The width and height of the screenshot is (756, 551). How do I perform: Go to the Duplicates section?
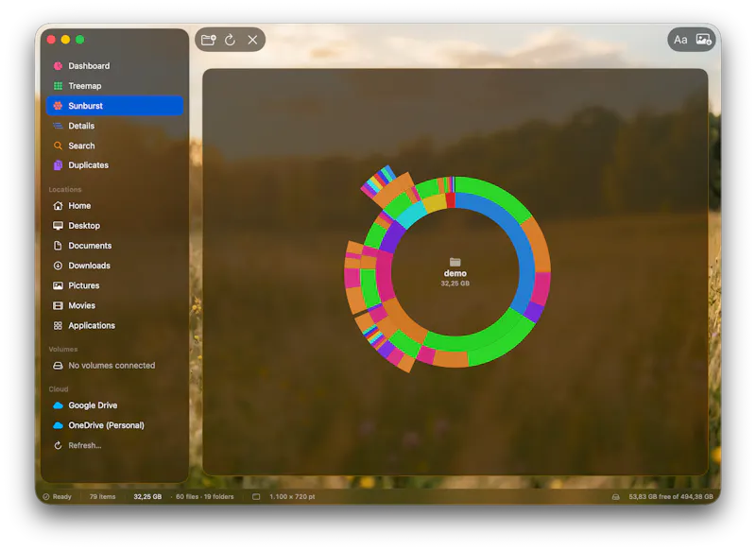114,164
